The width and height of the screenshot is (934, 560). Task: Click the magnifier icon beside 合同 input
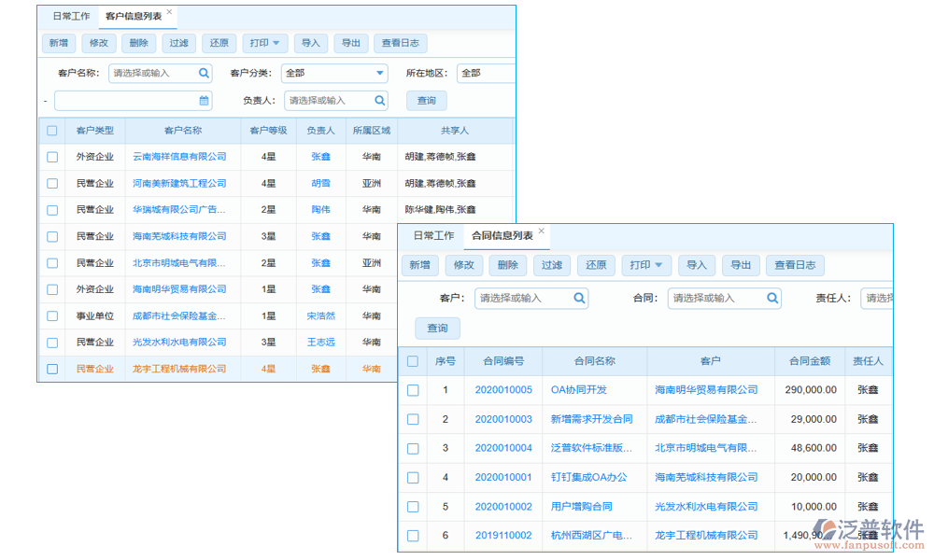[772, 298]
